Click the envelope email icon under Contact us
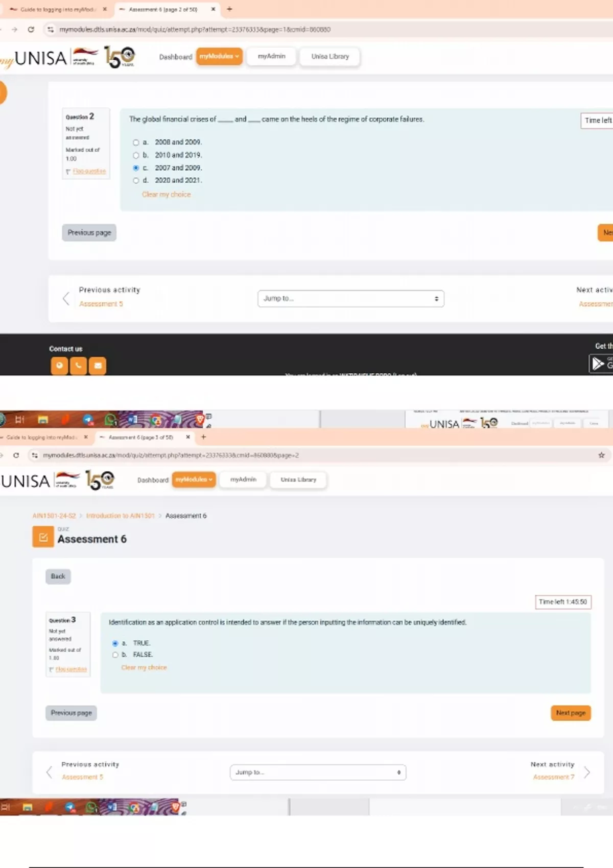Image resolution: width=613 pixels, height=868 pixels. (x=97, y=366)
